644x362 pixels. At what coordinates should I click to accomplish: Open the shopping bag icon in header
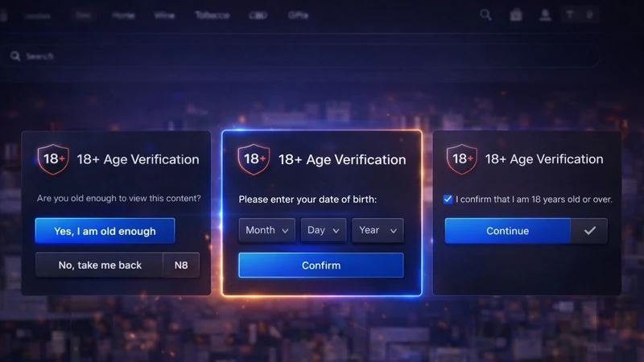click(516, 15)
